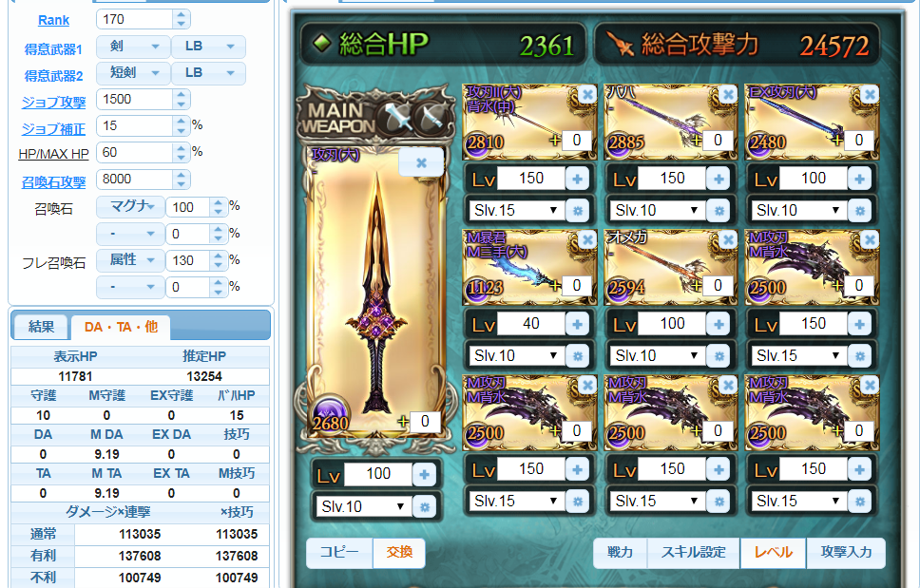Click the main weapon purple skill orb 2680

tap(330, 413)
